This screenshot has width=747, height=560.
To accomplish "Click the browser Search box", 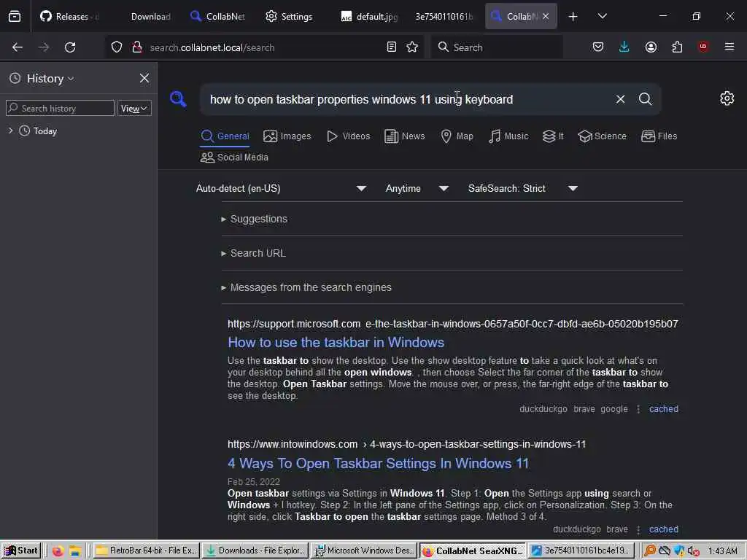I will 497,47.
